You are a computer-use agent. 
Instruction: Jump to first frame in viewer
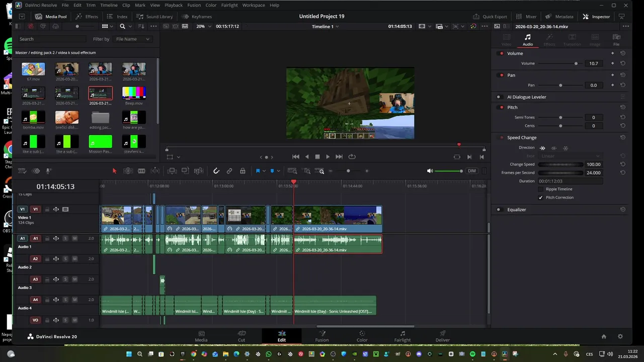pos(296,157)
